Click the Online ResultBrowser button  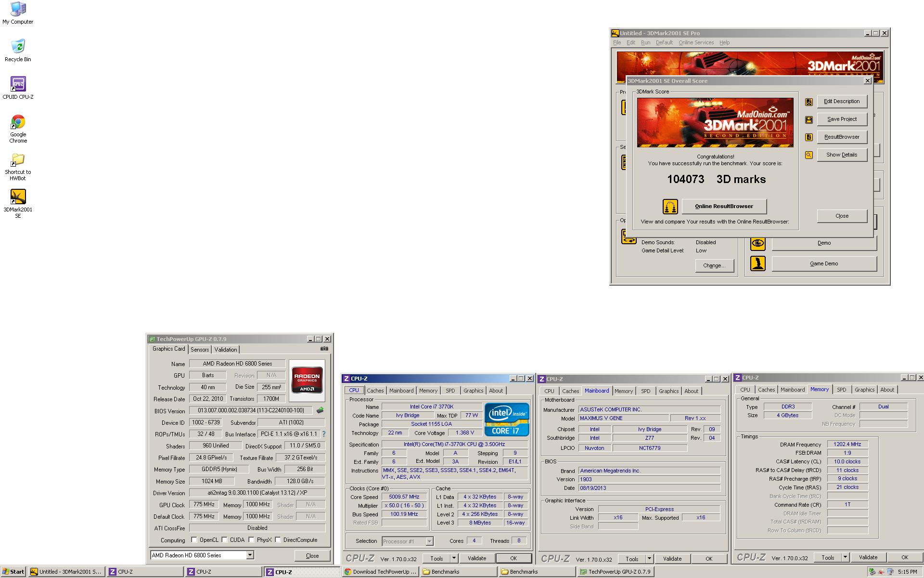[724, 206]
